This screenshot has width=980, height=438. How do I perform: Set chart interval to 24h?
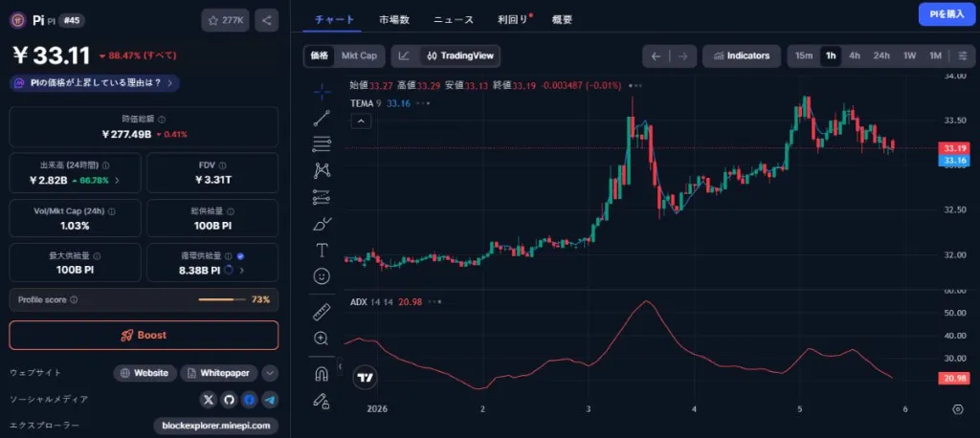point(881,55)
